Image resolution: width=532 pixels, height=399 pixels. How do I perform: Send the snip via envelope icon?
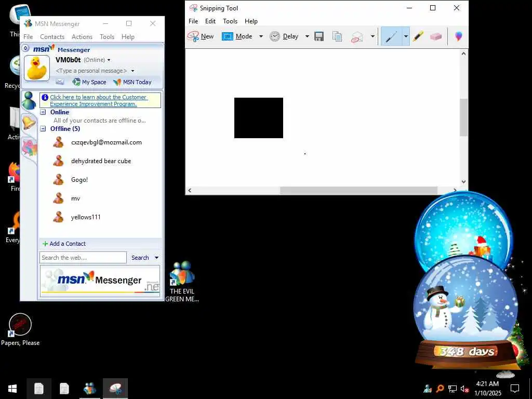tap(356, 37)
